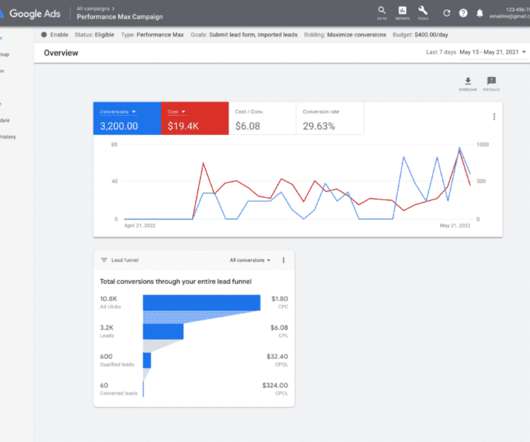
Task: Click the 3.2K Leads funnel bar
Action: pyautogui.click(x=163, y=332)
